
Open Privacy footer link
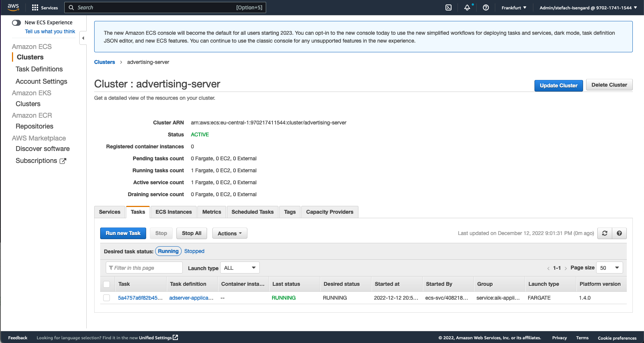560,338
